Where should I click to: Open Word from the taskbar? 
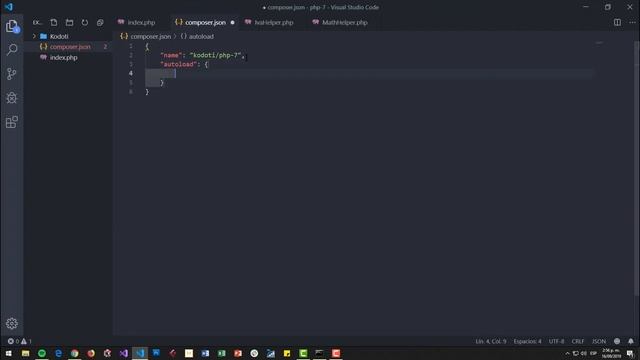click(205, 353)
